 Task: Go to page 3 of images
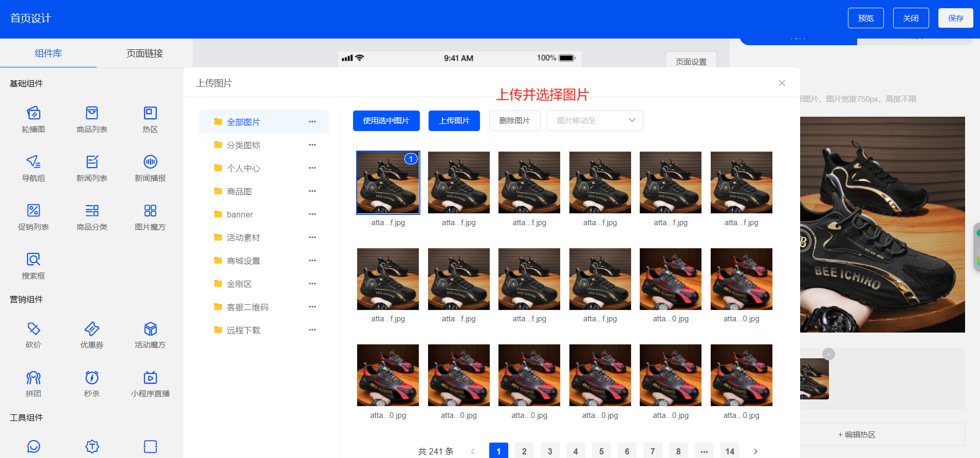tap(550, 451)
